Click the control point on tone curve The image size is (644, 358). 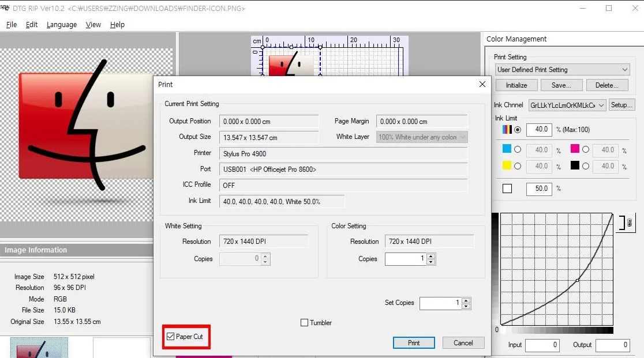pos(578,280)
